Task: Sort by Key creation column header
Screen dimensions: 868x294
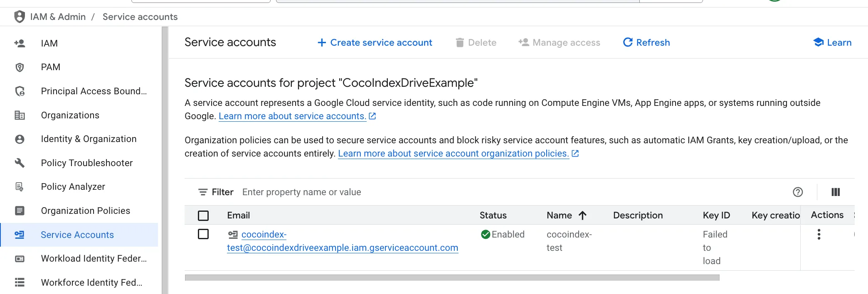Action: point(776,215)
